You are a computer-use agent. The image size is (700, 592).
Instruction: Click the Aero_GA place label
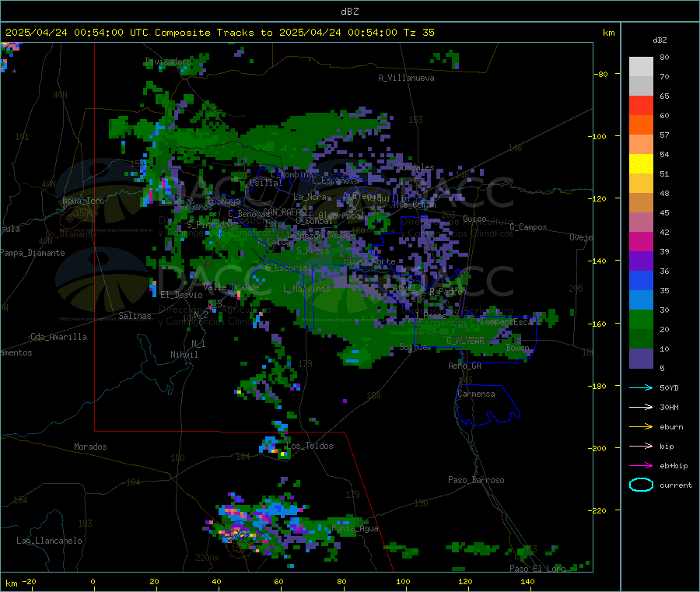tap(465, 366)
